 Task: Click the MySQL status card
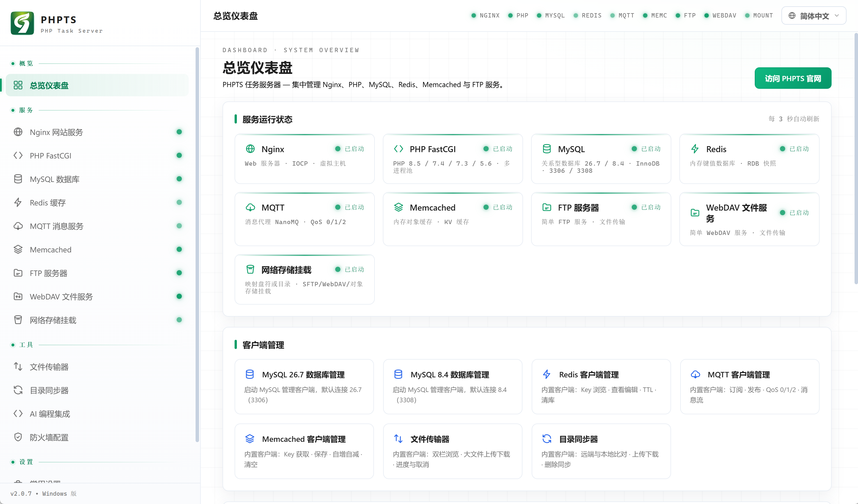[x=601, y=159]
